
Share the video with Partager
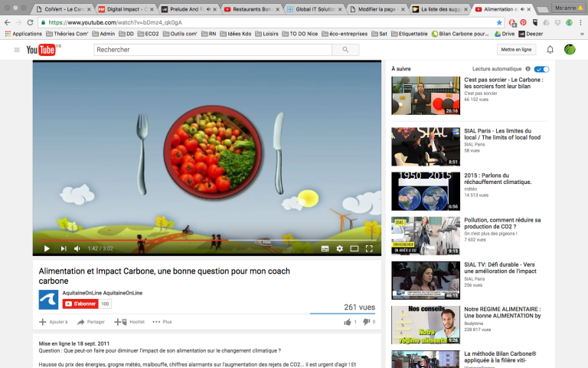[91, 322]
